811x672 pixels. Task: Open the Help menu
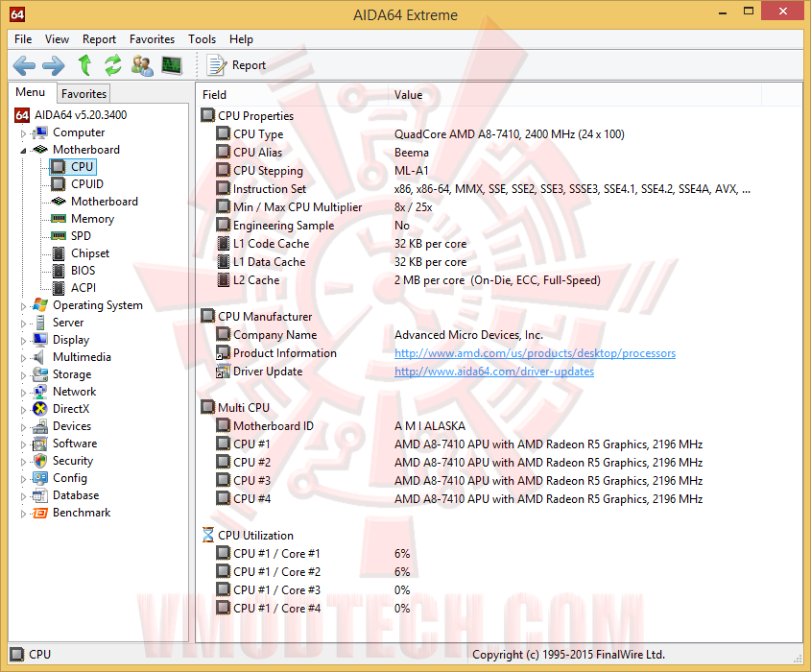(x=241, y=39)
